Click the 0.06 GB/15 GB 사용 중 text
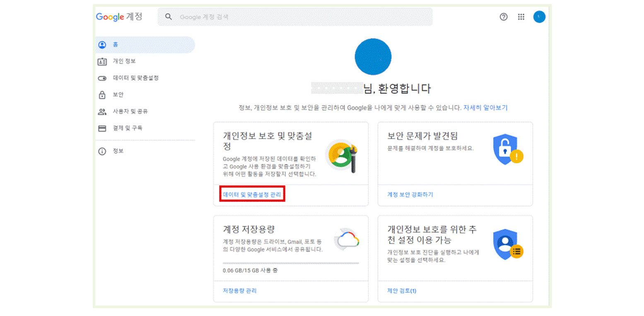The height and width of the screenshot is (316, 644). (x=250, y=271)
